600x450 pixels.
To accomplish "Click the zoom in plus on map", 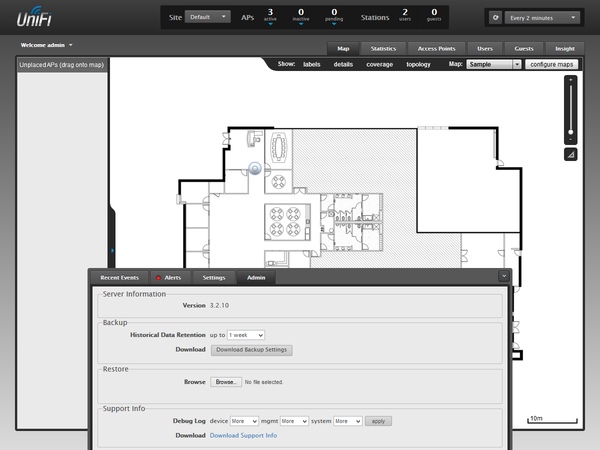I will tap(571, 80).
